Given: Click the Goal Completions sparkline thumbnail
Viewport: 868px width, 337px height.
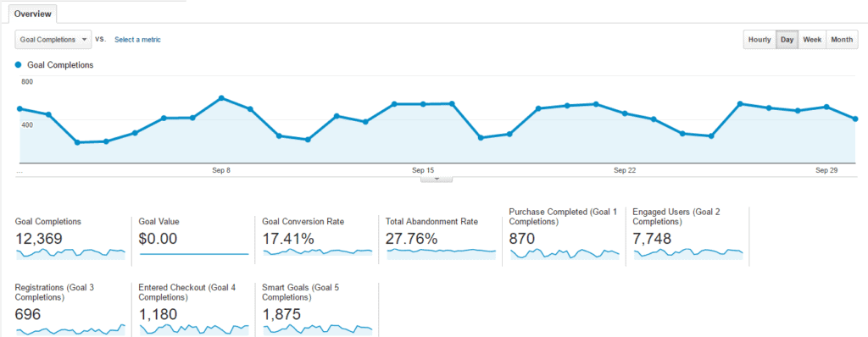Looking at the screenshot, I should pos(71,253).
